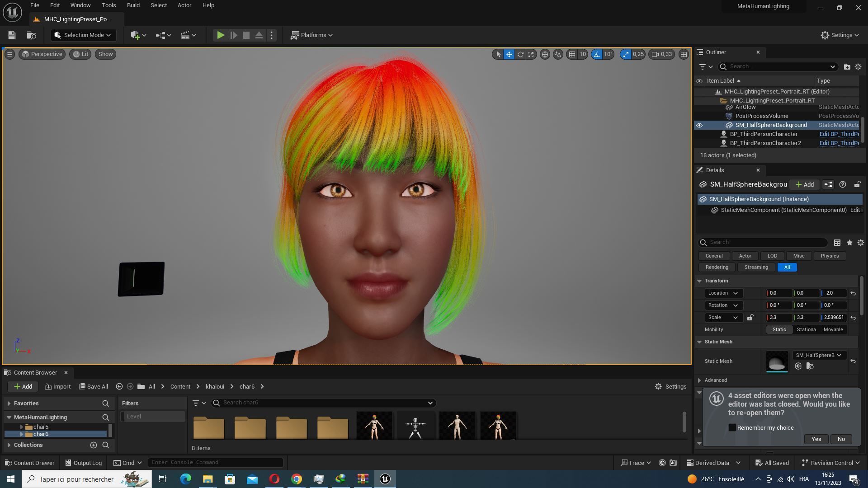The height and width of the screenshot is (488, 868).
Task: Expand the char5 folder in the tree
Action: (x=21, y=427)
